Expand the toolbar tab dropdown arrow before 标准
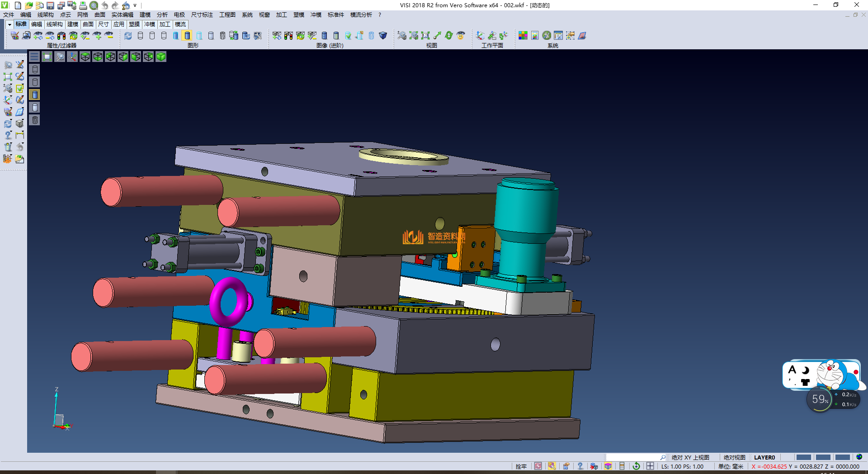Screen dimensions: 868x474 (x=9, y=24)
